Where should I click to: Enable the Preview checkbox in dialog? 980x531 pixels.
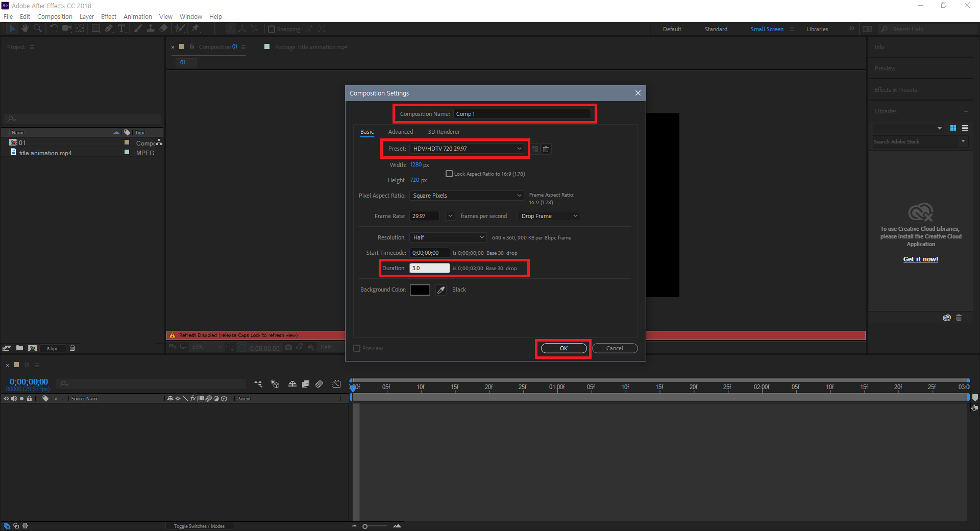click(357, 348)
